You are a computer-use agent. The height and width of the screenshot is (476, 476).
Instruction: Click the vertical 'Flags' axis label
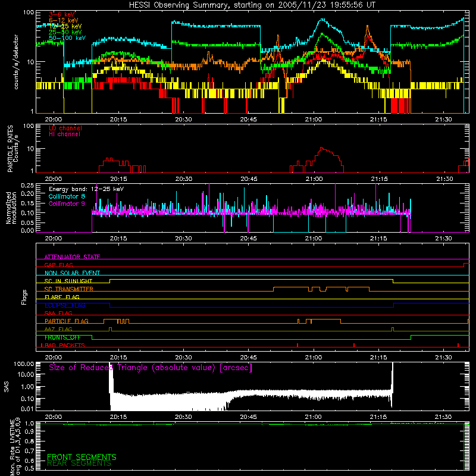[x=24, y=297]
